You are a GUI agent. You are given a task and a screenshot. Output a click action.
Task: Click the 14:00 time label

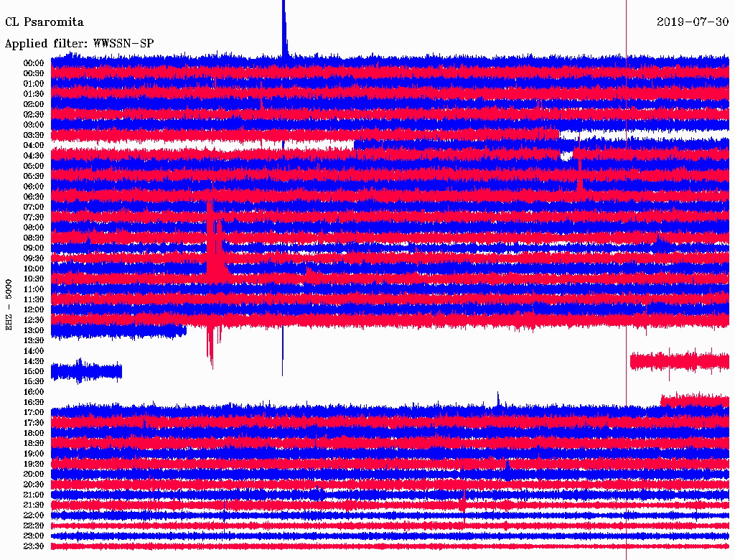coord(34,351)
